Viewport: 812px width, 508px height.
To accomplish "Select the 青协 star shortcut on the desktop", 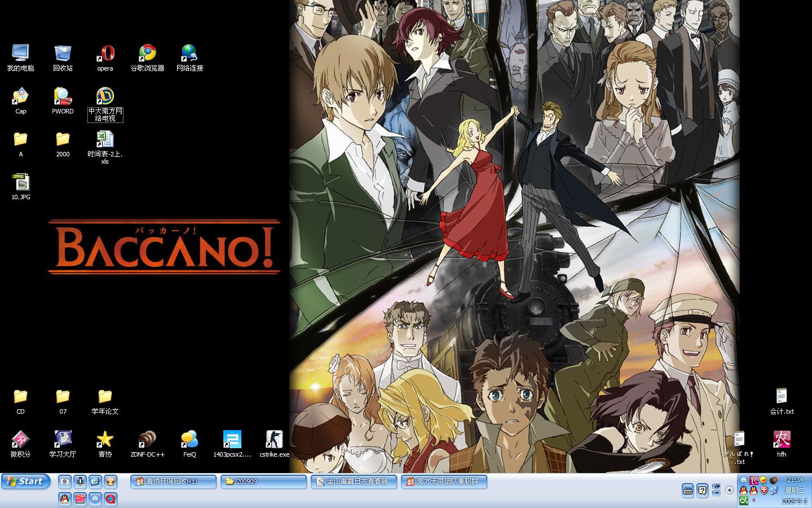I will tap(105, 444).
